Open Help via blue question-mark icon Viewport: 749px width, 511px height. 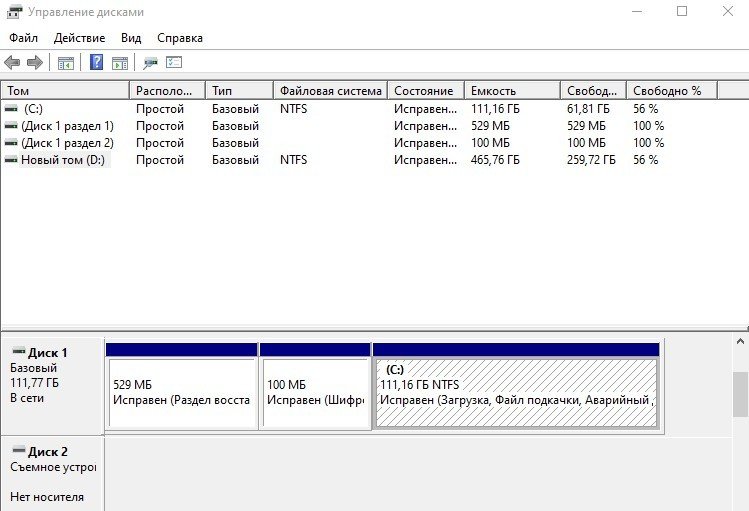96,62
